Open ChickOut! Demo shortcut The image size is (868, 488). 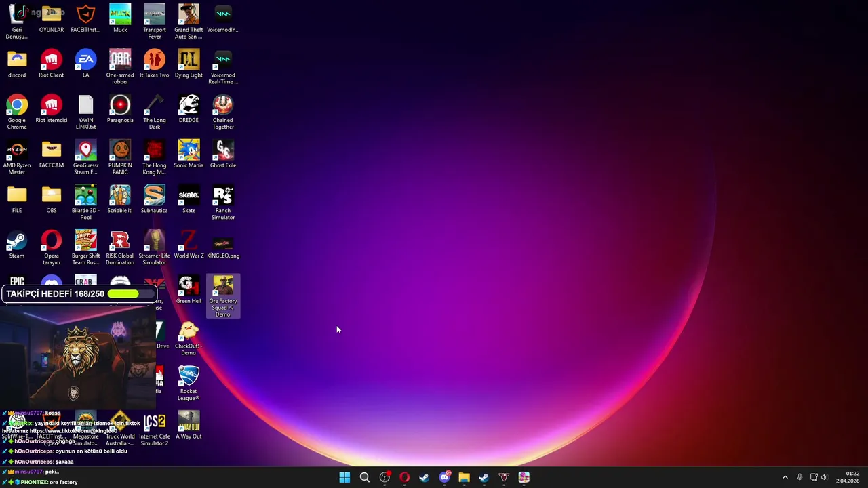[x=189, y=338]
